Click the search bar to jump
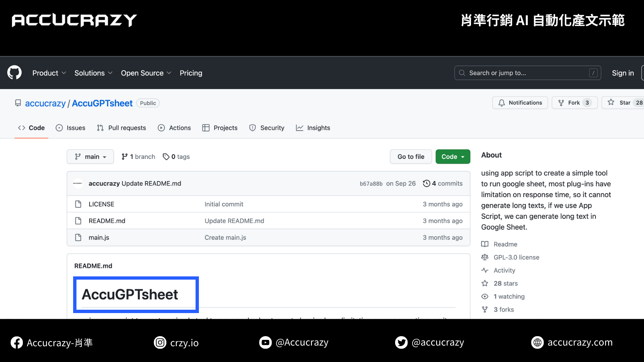Viewport: 644px width, 362px height. (x=527, y=73)
